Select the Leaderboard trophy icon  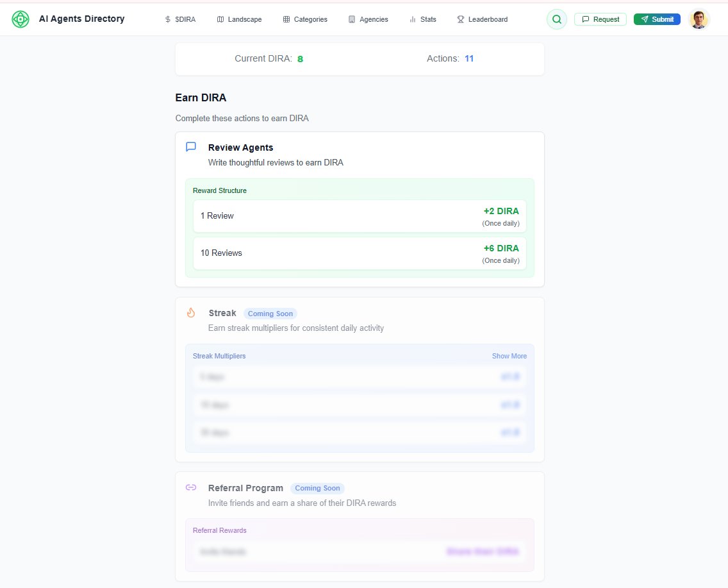[460, 19]
